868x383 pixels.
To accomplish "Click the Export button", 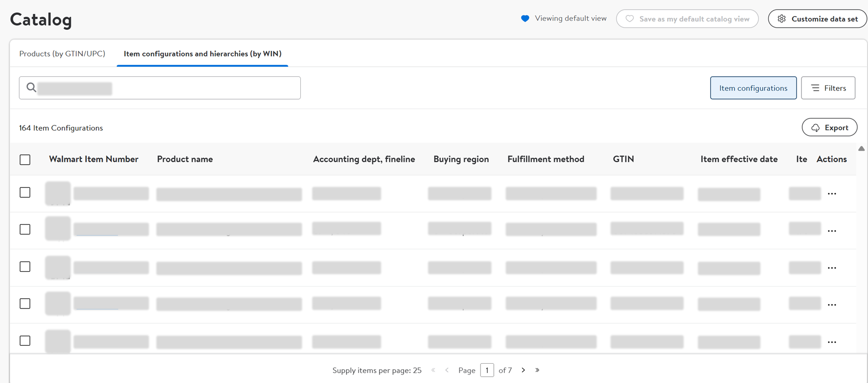I will coord(829,128).
